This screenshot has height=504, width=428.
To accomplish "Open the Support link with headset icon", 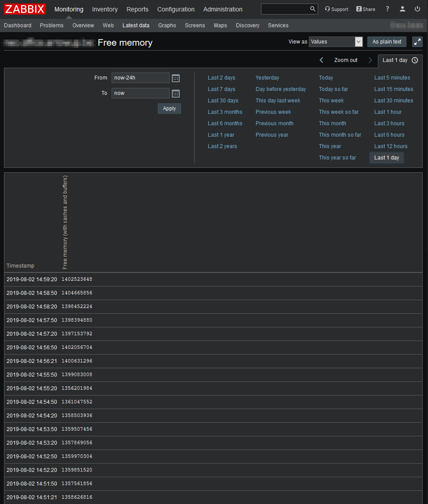I will [x=336, y=9].
